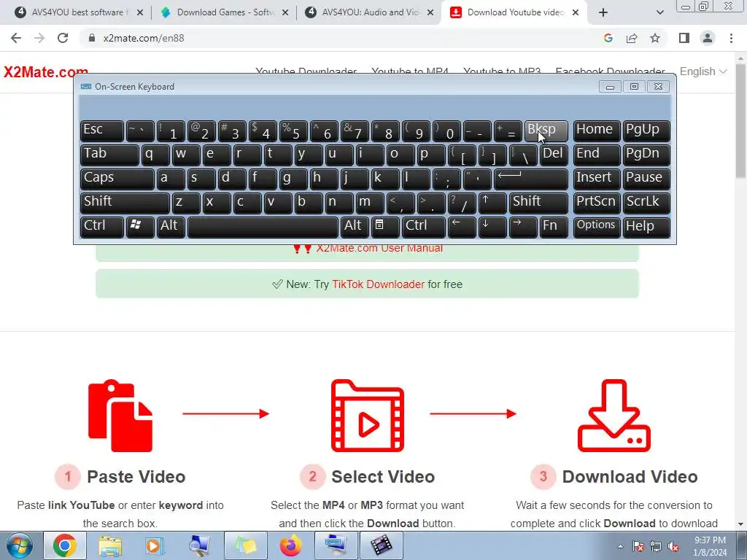
Task: Click the scrollbar down arrow
Action: (x=741, y=524)
